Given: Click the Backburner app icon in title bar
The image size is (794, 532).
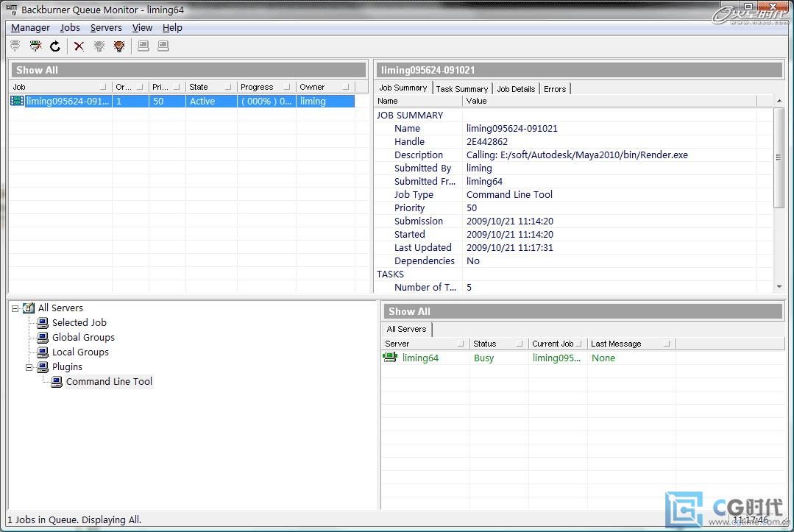Looking at the screenshot, I should coord(11,9).
